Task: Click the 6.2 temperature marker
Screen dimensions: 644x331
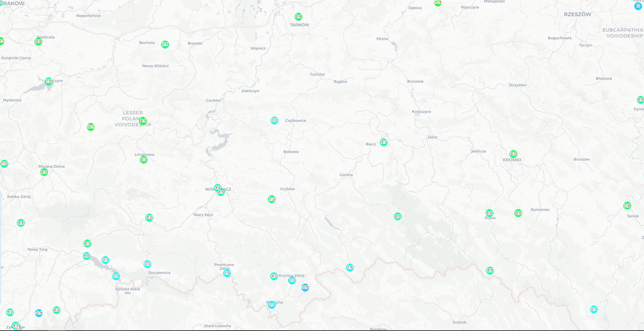Action: pos(149,217)
